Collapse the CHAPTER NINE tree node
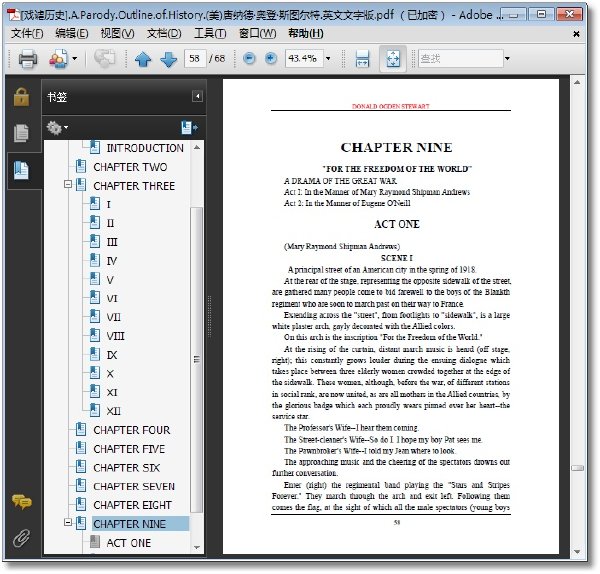 click(x=68, y=522)
